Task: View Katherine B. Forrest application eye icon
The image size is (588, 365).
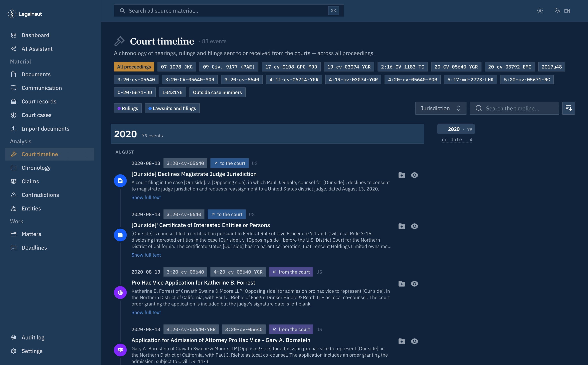Action: (x=414, y=284)
